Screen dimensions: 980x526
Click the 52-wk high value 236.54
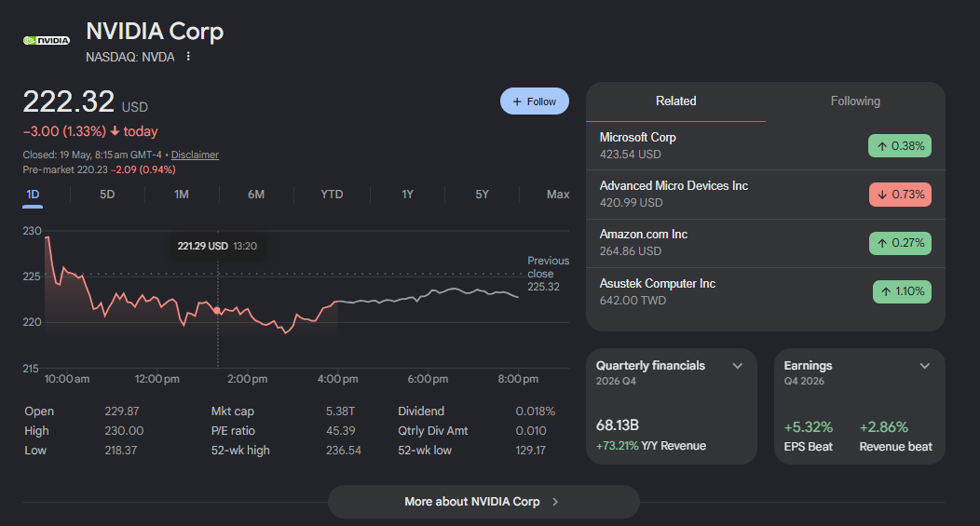point(344,451)
